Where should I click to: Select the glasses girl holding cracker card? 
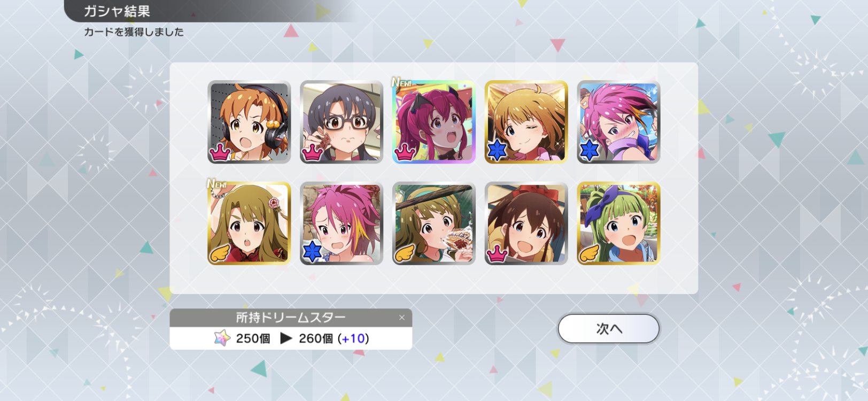click(342, 122)
